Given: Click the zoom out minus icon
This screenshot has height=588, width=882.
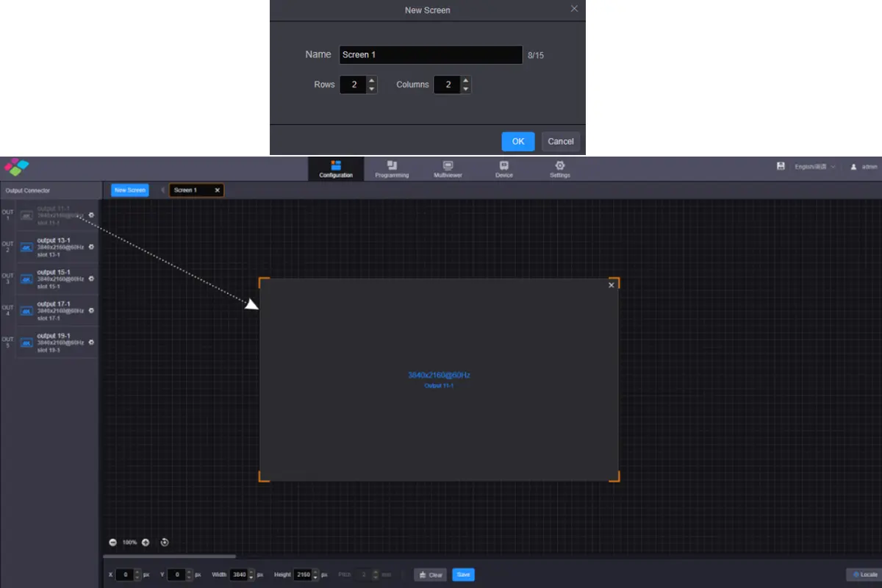Looking at the screenshot, I should click(x=113, y=542).
